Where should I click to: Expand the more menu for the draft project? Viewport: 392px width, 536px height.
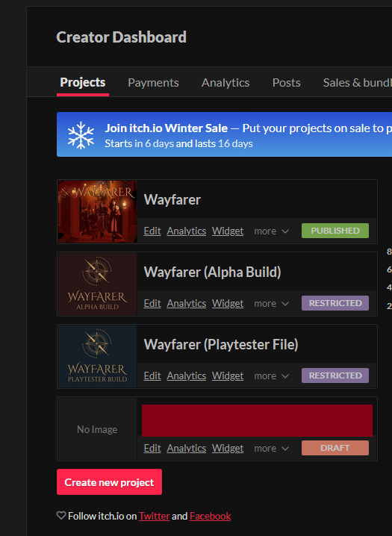tap(271, 449)
